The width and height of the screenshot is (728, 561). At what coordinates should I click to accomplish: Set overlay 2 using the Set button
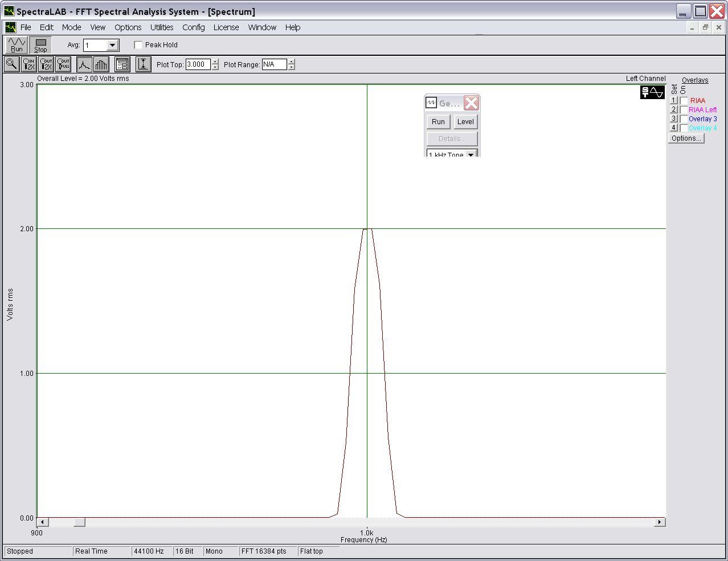pos(673,110)
